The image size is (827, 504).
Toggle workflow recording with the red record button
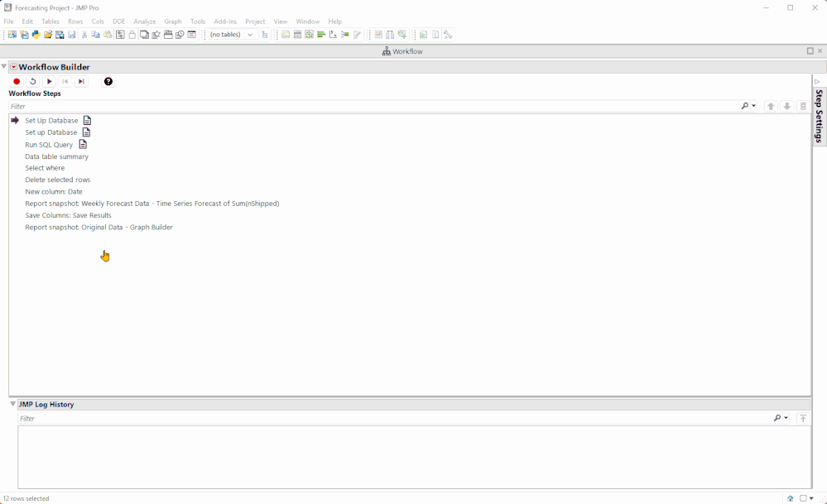pyautogui.click(x=16, y=81)
